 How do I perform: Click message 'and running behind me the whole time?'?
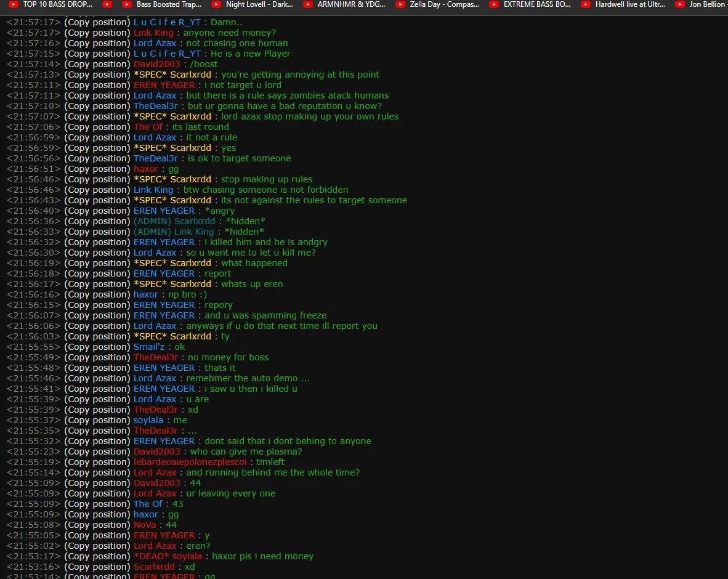(x=273, y=472)
